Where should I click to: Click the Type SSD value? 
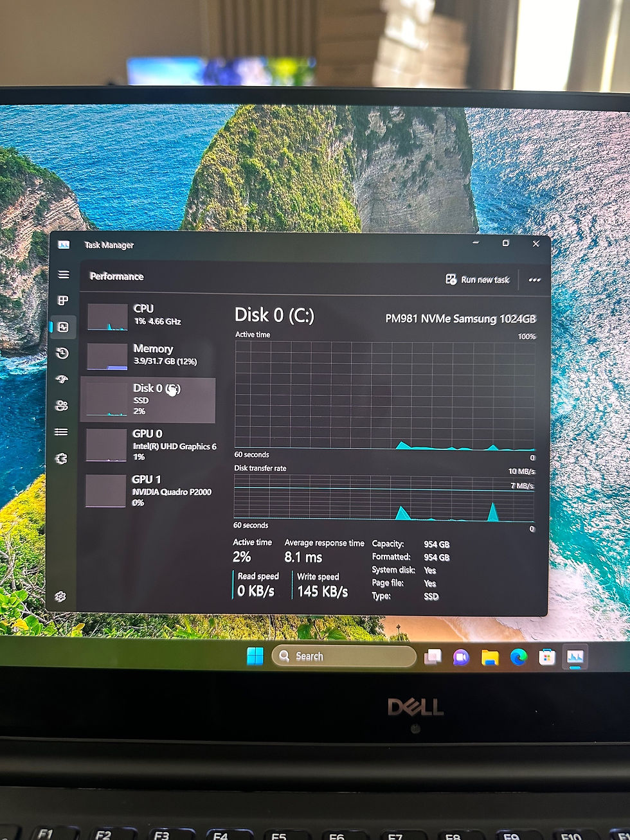(x=431, y=596)
